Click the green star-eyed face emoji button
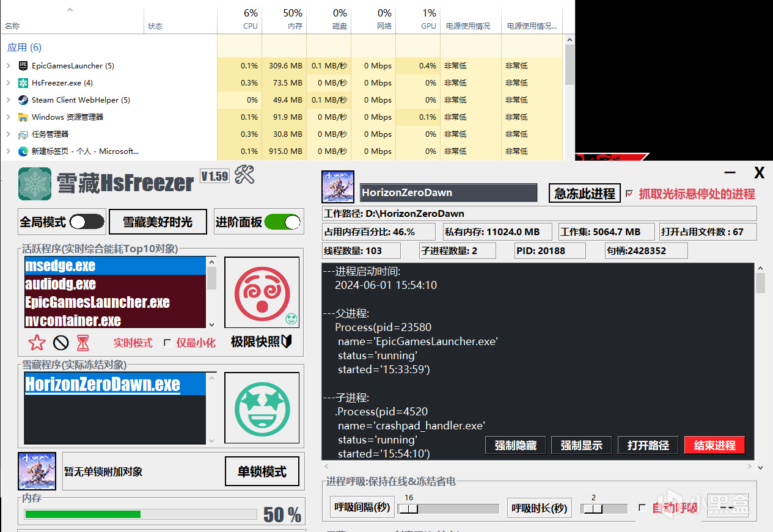The height and width of the screenshot is (532, 773). [x=262, y=408]
